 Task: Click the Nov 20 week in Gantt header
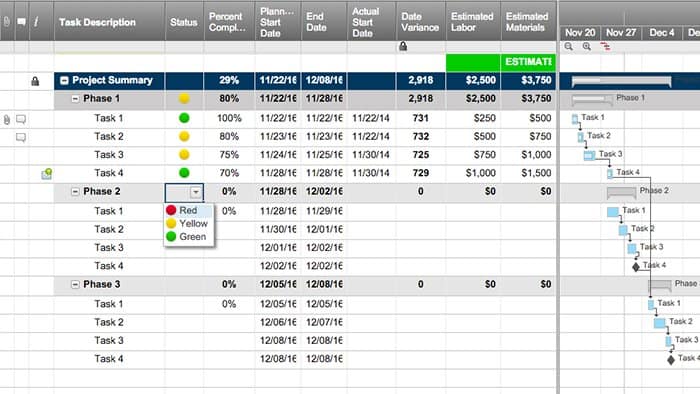pyautogui.click(x=580, y=33)
